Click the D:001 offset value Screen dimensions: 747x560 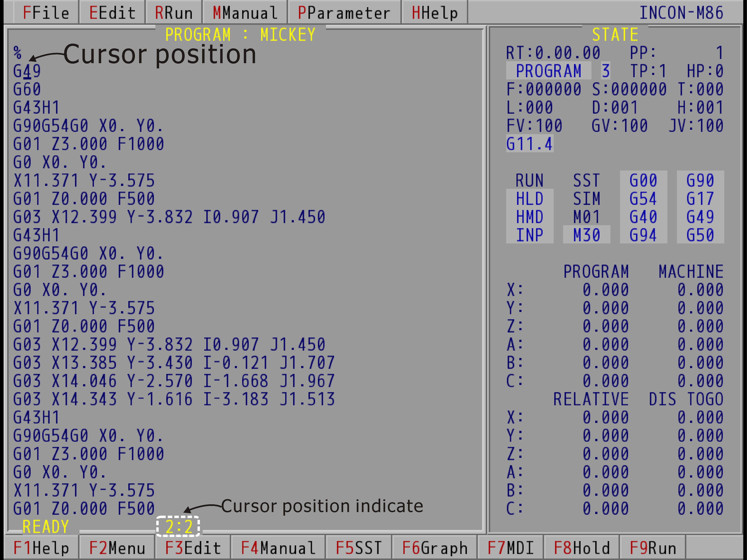click(x=615, y=108)
